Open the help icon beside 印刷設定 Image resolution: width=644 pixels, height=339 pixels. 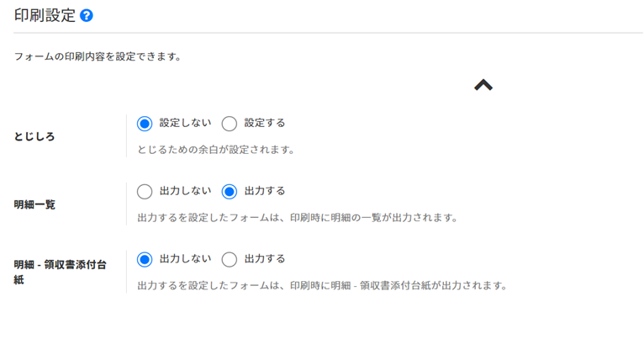[x=86, y=15]
